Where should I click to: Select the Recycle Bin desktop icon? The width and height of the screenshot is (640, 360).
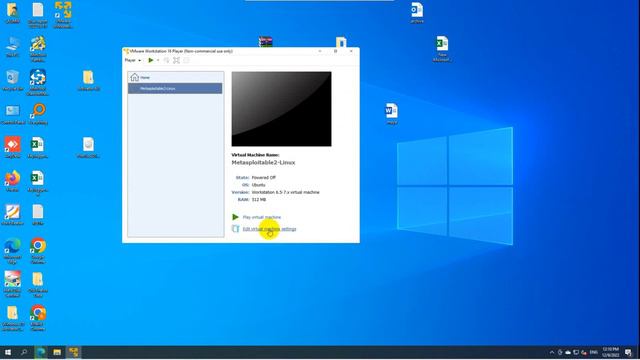click(13, 80)
